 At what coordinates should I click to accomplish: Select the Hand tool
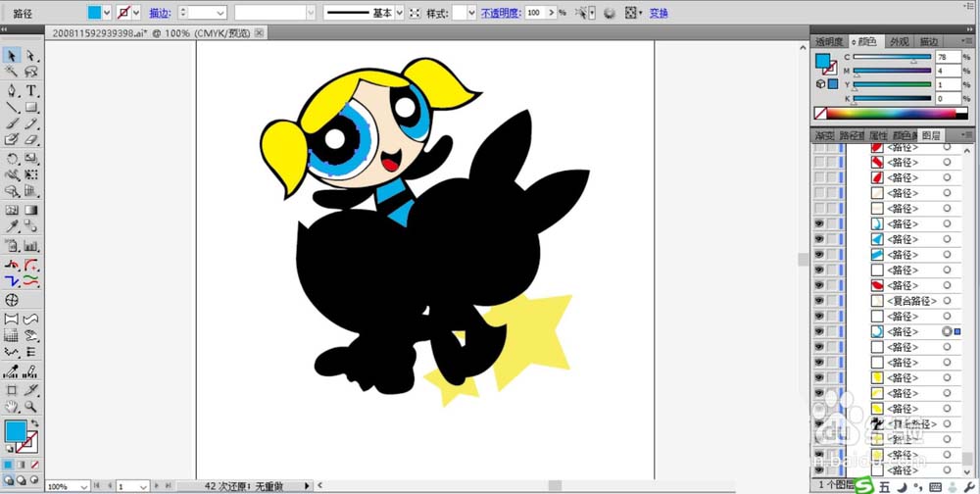(x=11, y=407)
